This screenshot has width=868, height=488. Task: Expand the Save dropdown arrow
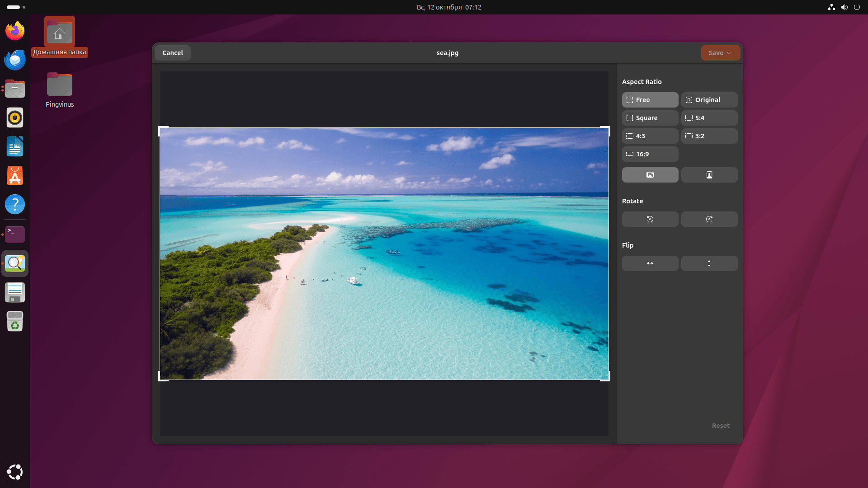pos(729,53)
